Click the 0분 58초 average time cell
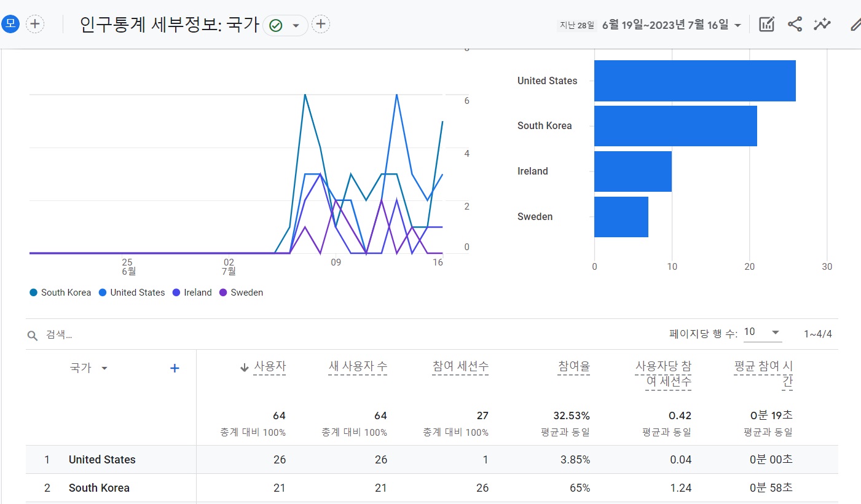 (x=771, y=488)
